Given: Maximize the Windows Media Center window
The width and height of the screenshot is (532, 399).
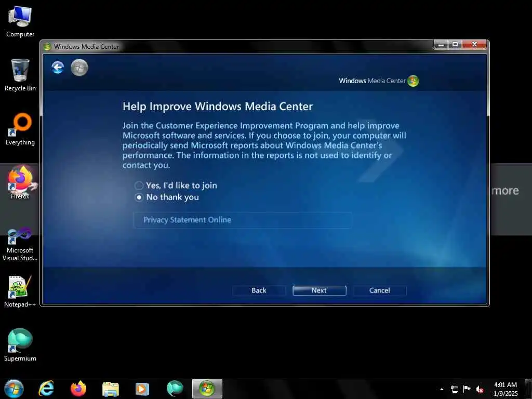Looking at the screenshot, I should click(455, 45).
